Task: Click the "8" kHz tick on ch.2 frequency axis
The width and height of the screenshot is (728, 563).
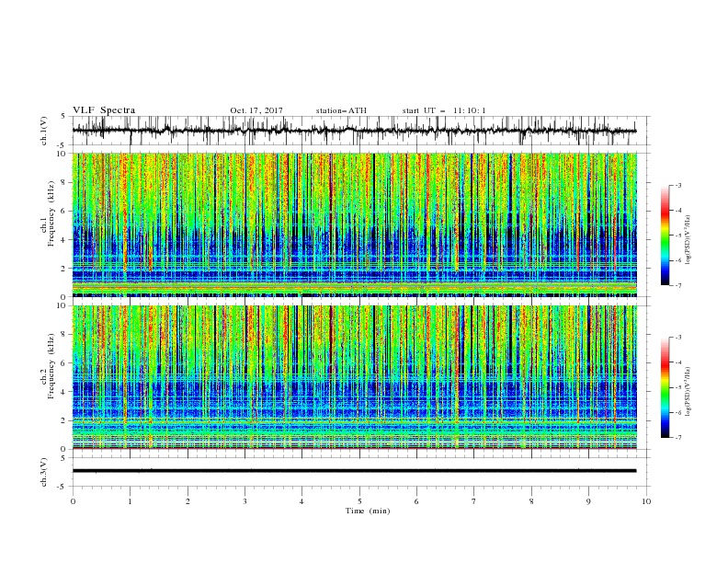Action: (x=64, y=335)
